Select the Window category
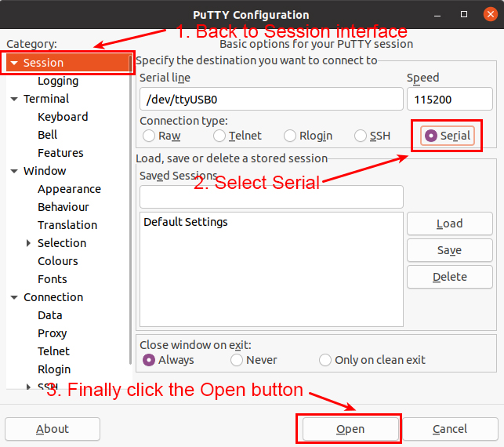Image resolution: width=504 pixels, height=447 pixels. pos(45,171)
